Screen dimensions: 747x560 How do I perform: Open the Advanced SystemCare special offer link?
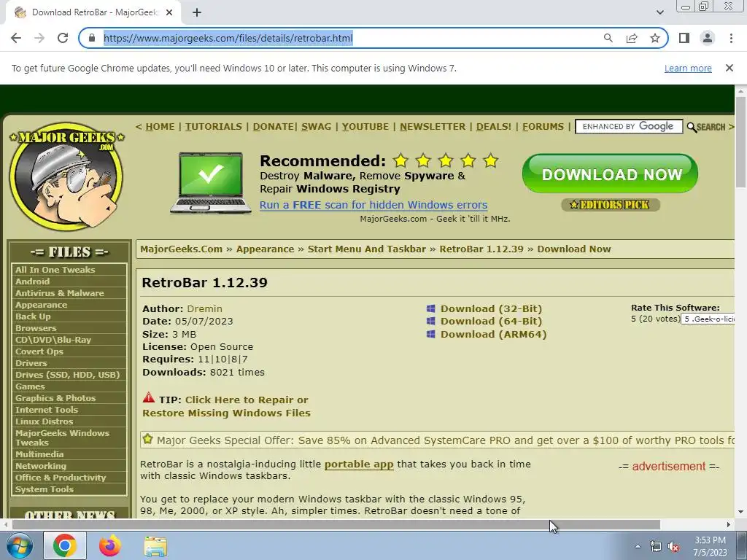446,440
